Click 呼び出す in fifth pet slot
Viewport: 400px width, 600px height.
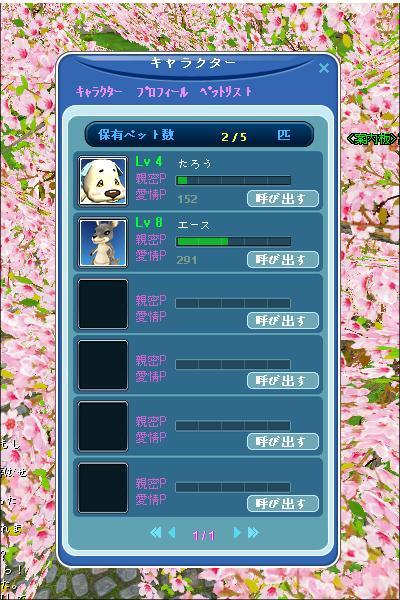(283, 442)
